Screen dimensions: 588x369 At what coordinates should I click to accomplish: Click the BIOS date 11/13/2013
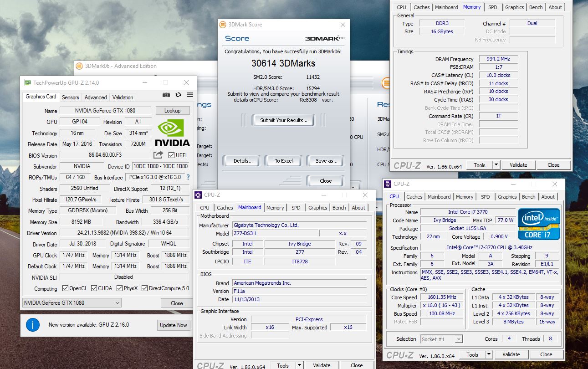[299, 299]
